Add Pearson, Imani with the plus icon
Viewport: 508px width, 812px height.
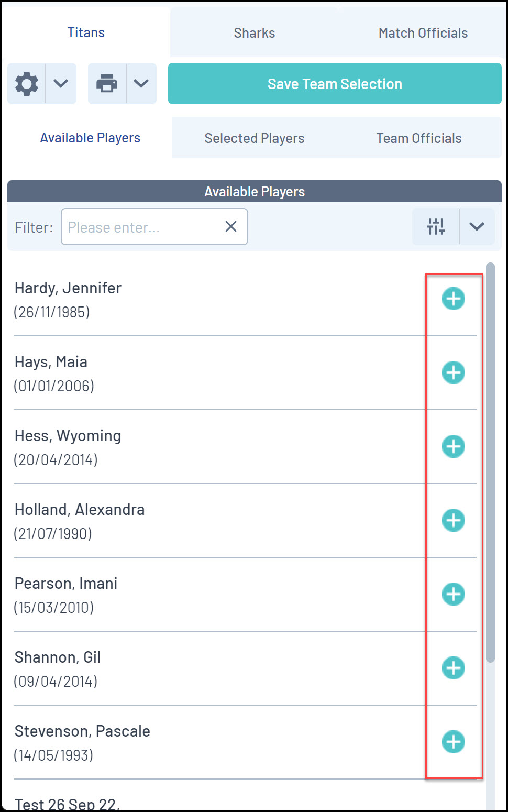[x=453, y=594]
